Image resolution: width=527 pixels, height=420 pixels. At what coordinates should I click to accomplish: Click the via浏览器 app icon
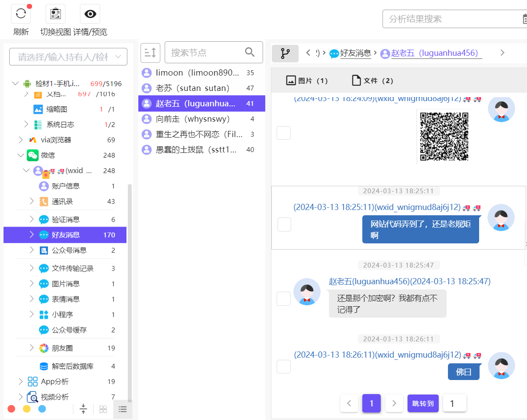[33, 140]
